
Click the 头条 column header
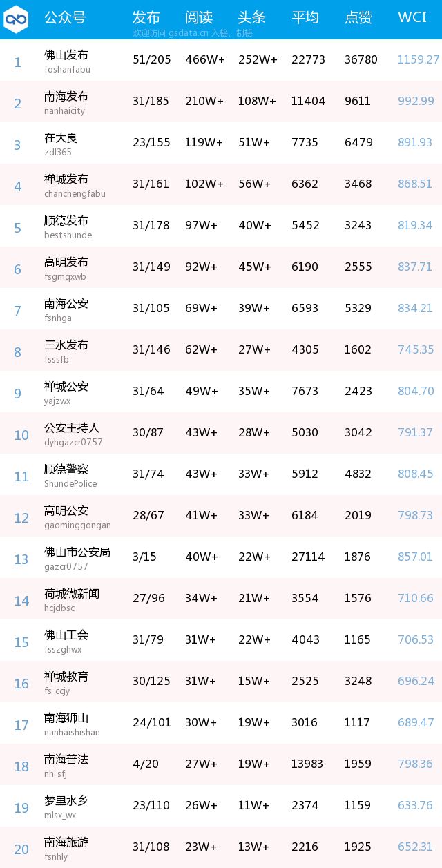252,17
